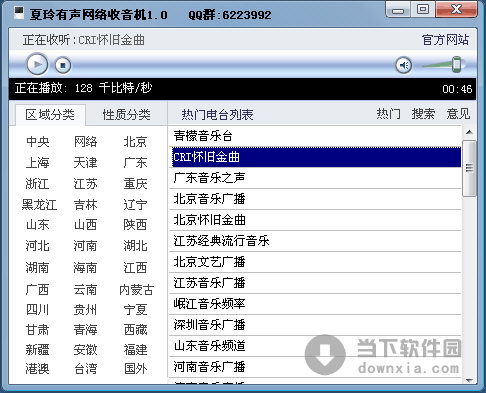Image resolution: width=486 pixels, height=393 pixels.
Task: Select the 中央 region
Action: pyautogui.click(x=38, y=142)
